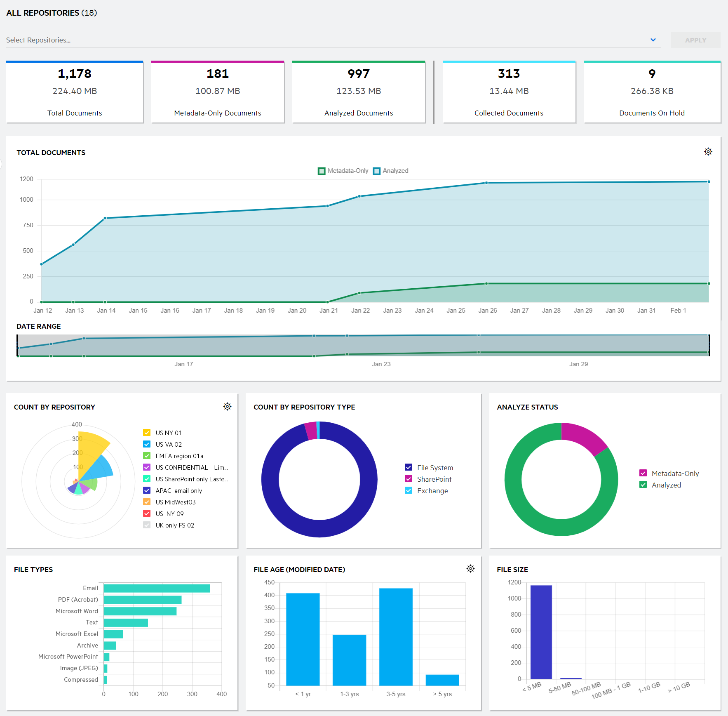The height and width of the screenshot is (716, 728).
Task: Open the Total Documents summary card
Action: point(75,92)
